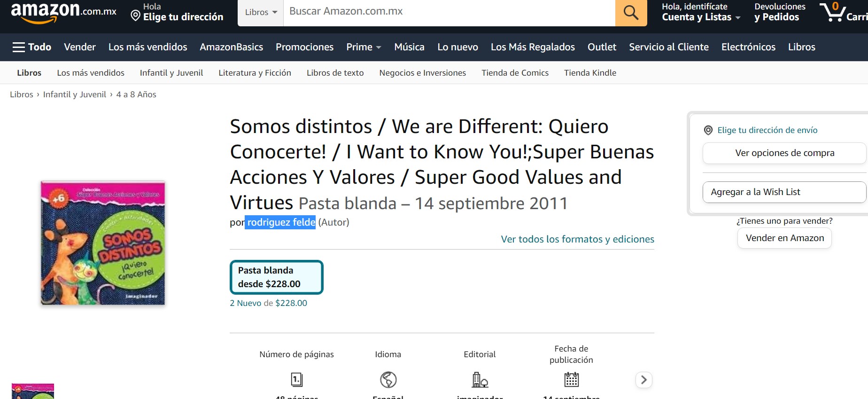Open Tienda de Comics tab
The height and width of the screenshot is (399, 868).
515,73
